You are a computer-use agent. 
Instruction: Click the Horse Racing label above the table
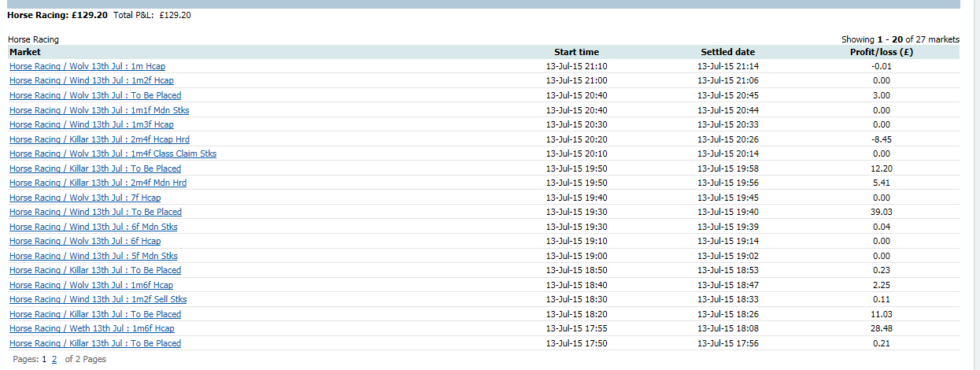tap(33, 39)
